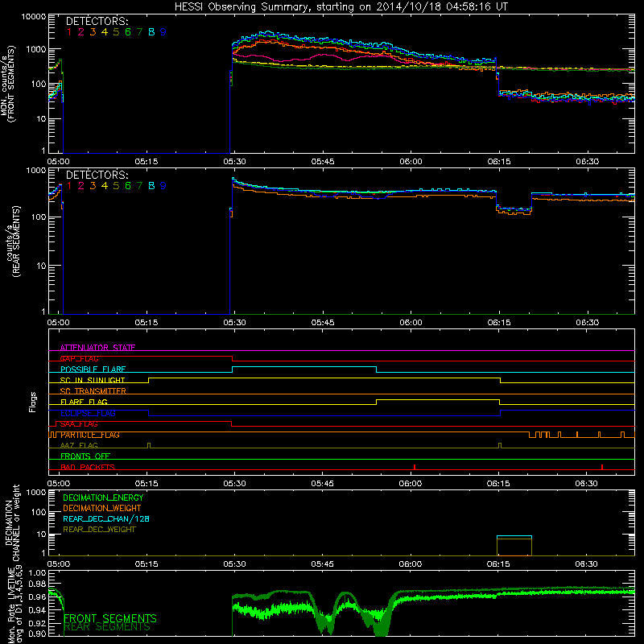Screen dimensions: 644x644
Task: Click the rear segments panel y-axis label
Action: 14,242
